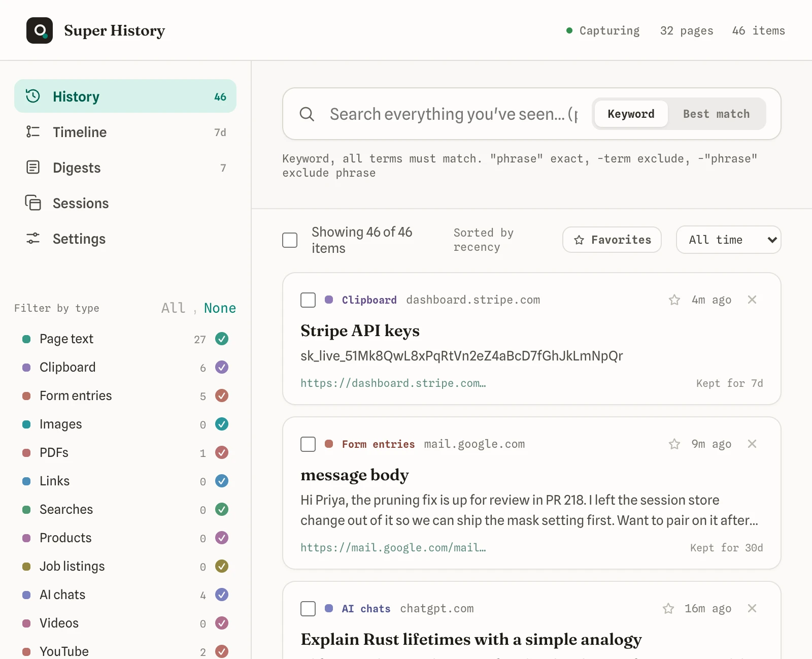Image resolution: width=812 pixels, height=659 pixels.
Task: Open Explain Rust lifetimes entry title
Action: pos(471,639)
